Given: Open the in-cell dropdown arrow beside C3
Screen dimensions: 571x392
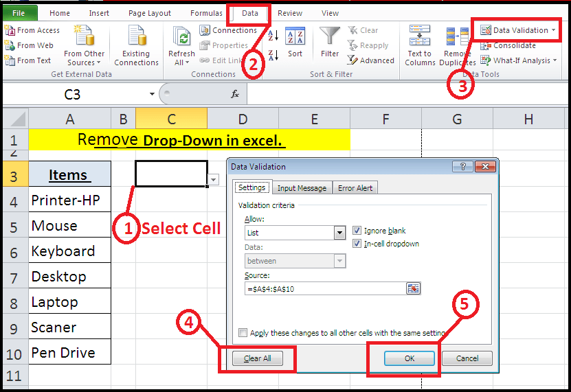Looking at the screenshot, I should (214, 179).
